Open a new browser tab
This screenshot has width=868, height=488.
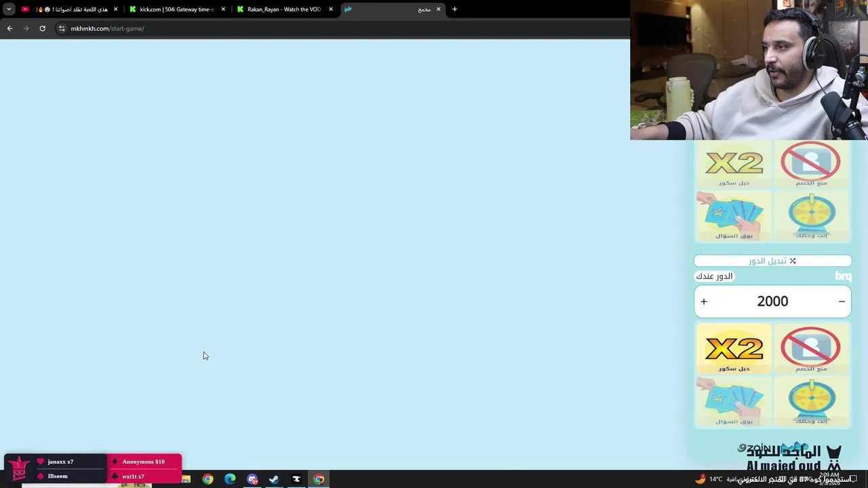(454, 9)
